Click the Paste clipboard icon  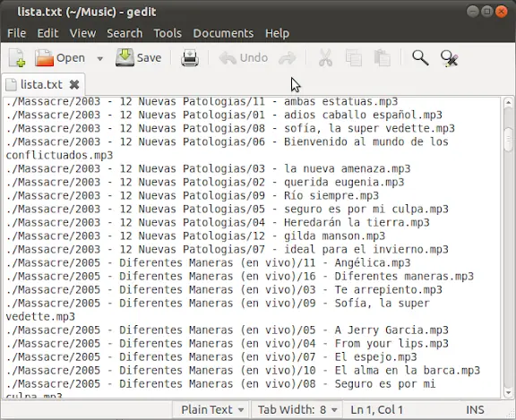tap(383, 58)
